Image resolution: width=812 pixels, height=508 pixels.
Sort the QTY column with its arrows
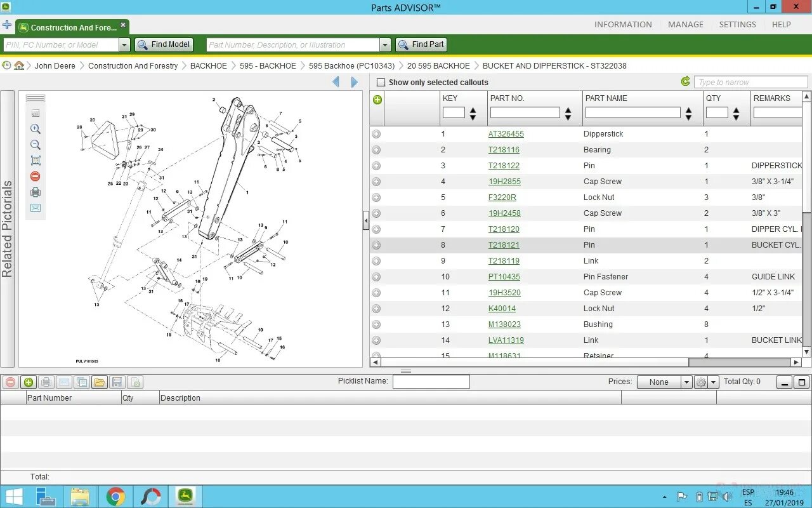736,114
